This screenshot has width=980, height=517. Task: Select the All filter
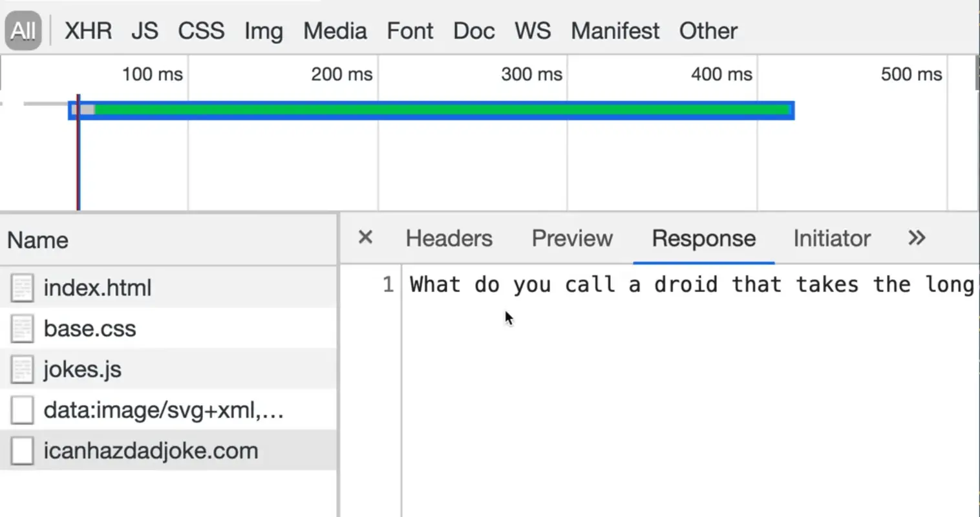tap(23, 31)
